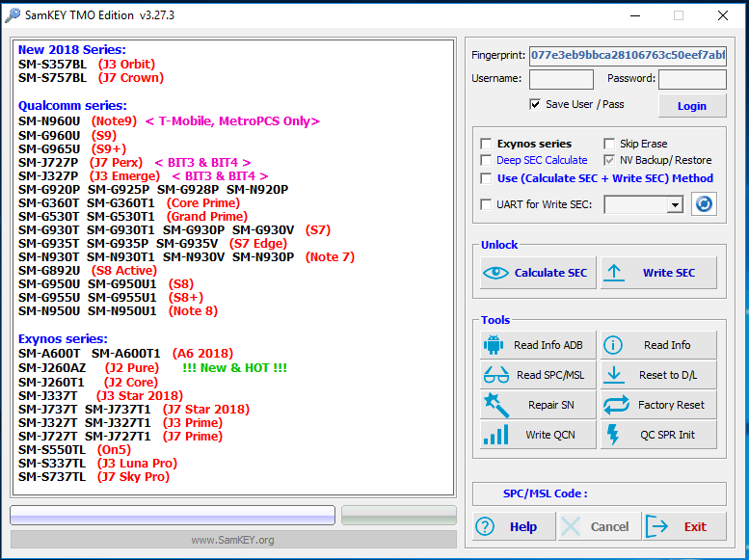Click the 'SM-S757BL' model text
This screenshot has width=749, height=560.
[53, 77]
